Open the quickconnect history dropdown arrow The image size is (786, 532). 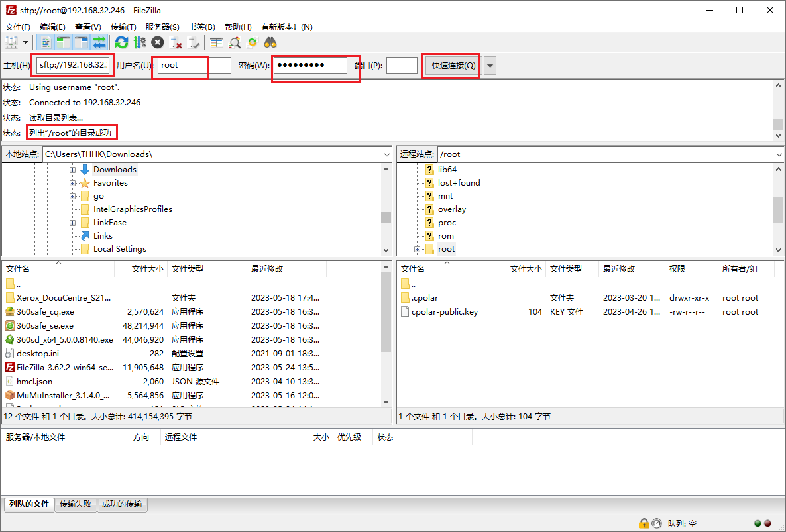(490, 66)
